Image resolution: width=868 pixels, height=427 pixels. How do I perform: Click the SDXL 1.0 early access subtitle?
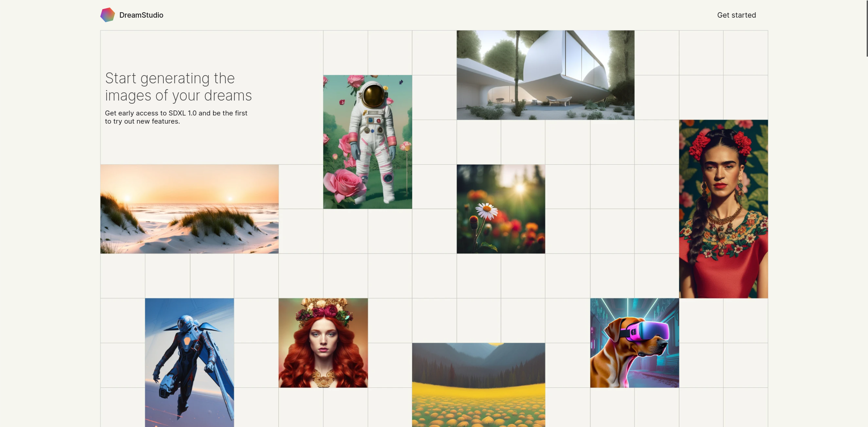176,117
